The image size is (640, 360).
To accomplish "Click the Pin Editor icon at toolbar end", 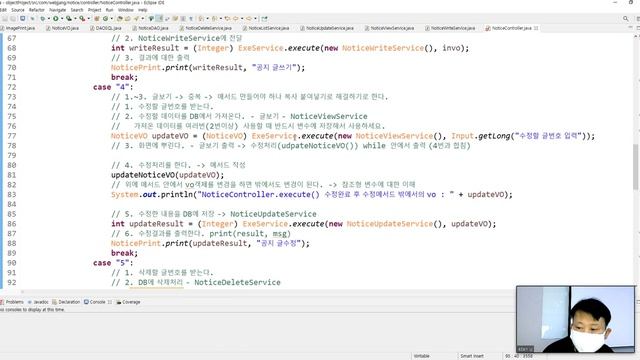I will pyautogui.click(x=264, y=18).
